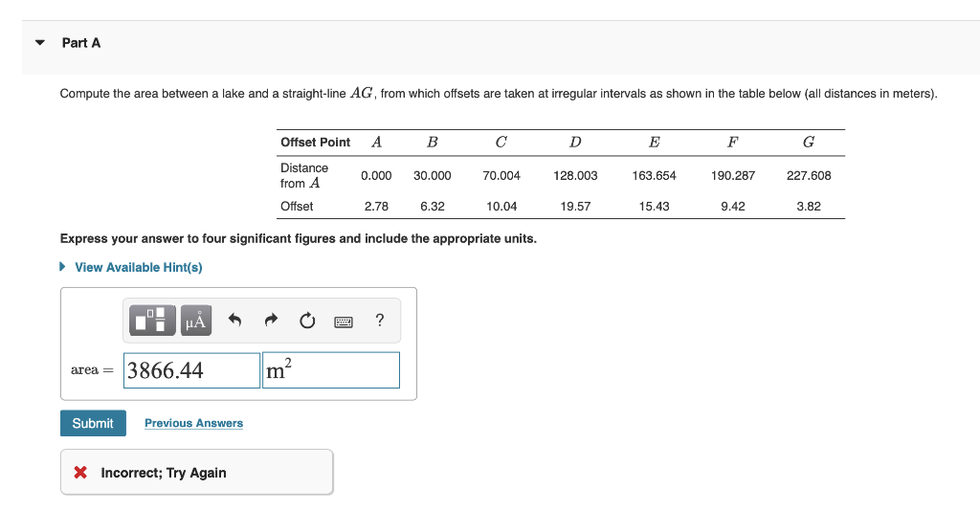Click offset value 2.78

point(376,206)
